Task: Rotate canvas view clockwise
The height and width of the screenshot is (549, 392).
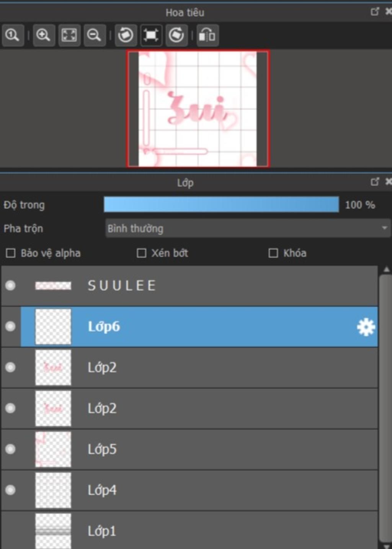Action: [176, 35]
